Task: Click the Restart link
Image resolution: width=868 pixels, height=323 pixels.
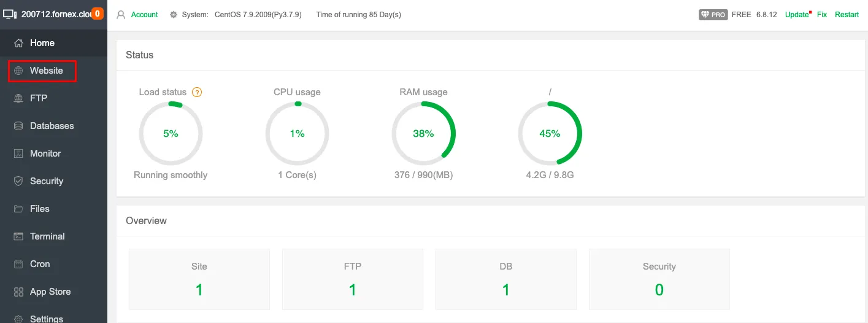Action: (x=847, y=15)
